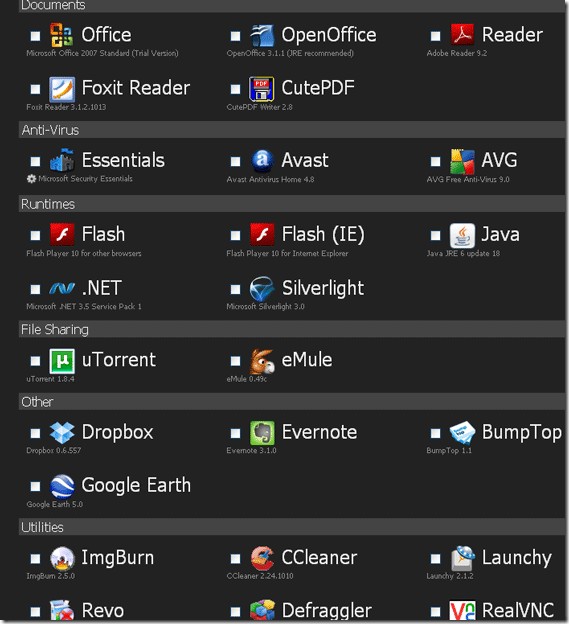This screenshot has width=569, height=624.
Task: Click the CutePDF label
Action: [318, 88]
